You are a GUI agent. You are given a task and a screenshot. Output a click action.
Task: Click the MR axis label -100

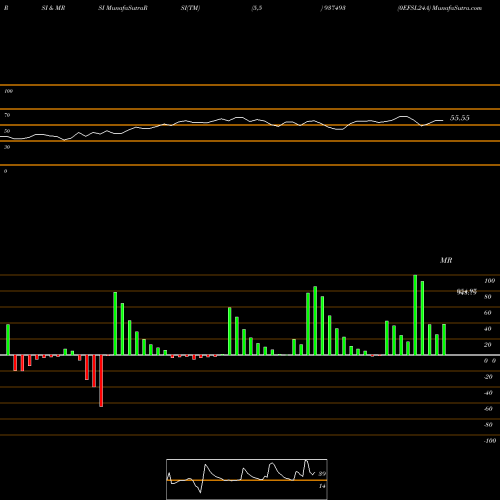point(490,441)
